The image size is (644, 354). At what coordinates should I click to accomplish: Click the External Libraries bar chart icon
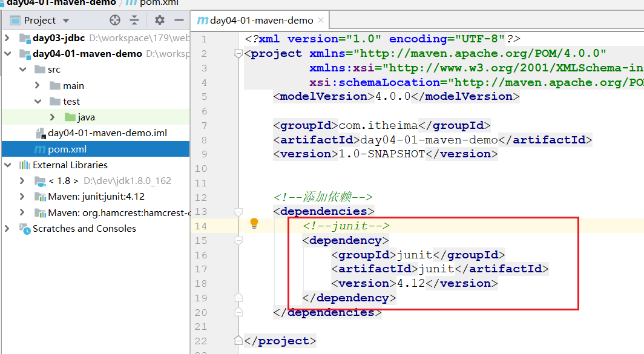tap(25, 165)
